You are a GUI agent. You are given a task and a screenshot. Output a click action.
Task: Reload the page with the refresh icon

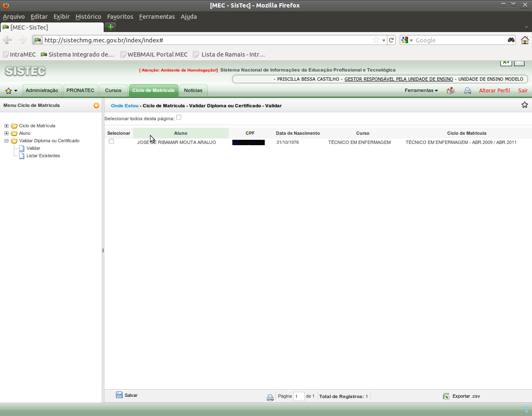(x=391, y=40)
